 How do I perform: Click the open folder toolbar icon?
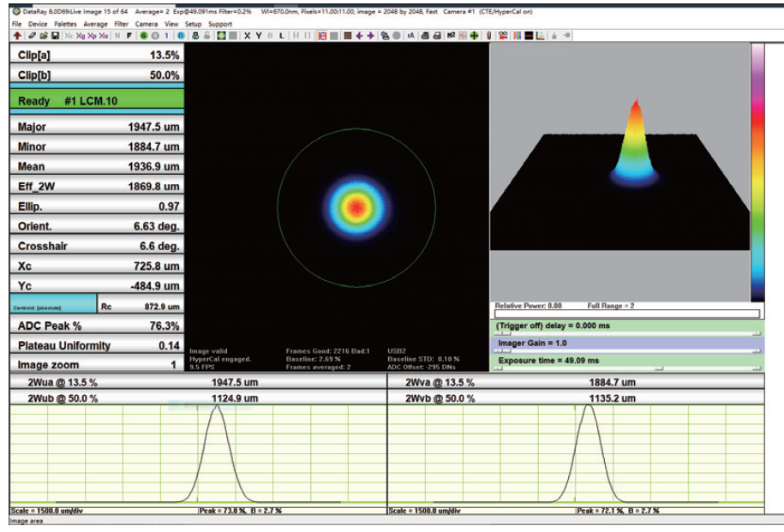click(x=43, y=36)
